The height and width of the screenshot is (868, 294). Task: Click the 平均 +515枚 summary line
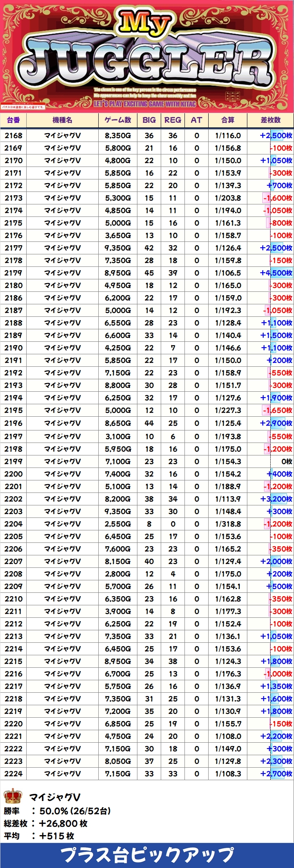pyautogui.click(x=39, y=836)
